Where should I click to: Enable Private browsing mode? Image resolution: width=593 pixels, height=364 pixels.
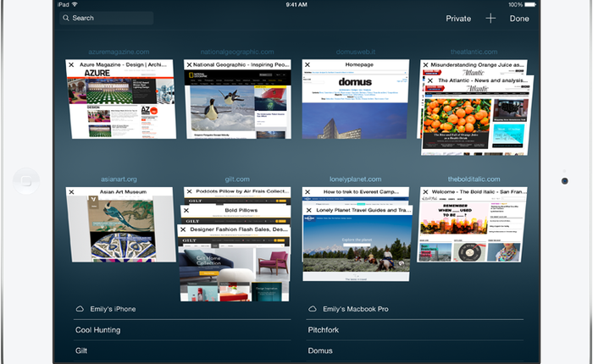[x=458, y=19]
